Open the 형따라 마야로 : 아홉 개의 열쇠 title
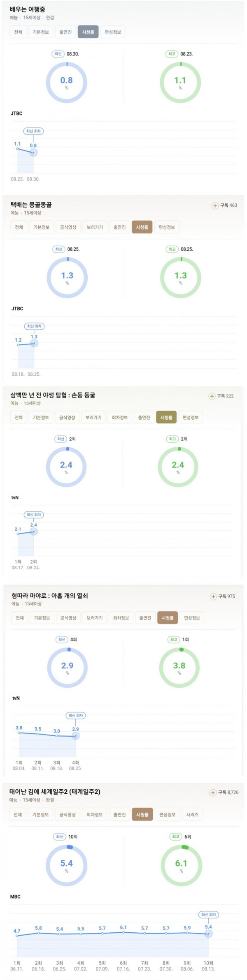 coord(50,596)
